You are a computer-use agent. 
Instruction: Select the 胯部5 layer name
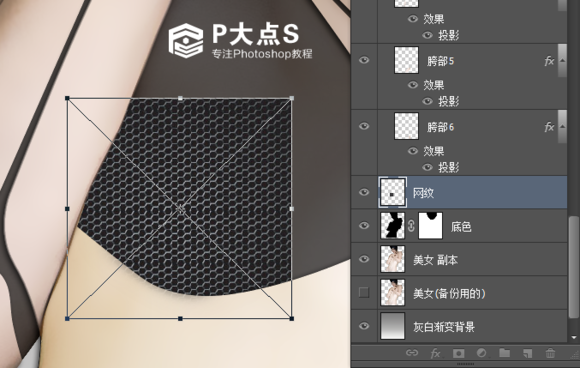[x=441, y=61]
